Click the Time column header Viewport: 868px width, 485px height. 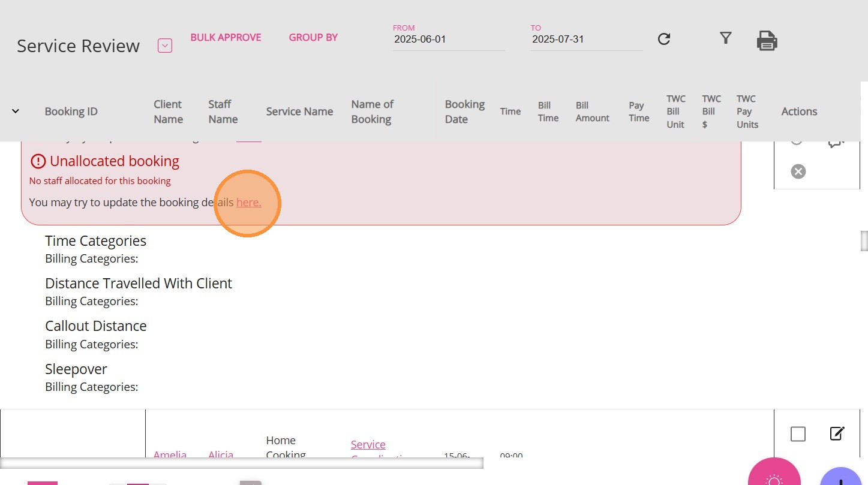click(510, 112)
